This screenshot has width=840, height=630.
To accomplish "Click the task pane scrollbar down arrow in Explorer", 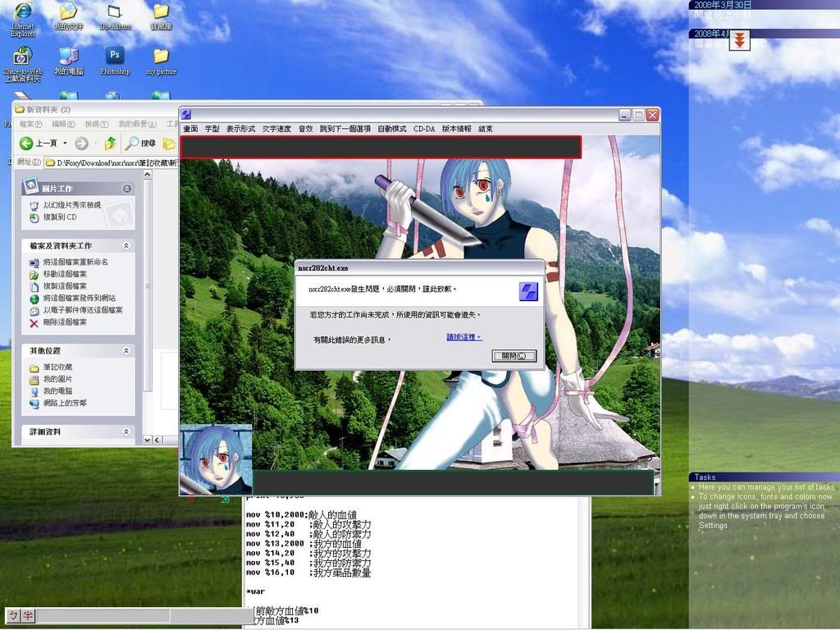I will coord(148,440).
